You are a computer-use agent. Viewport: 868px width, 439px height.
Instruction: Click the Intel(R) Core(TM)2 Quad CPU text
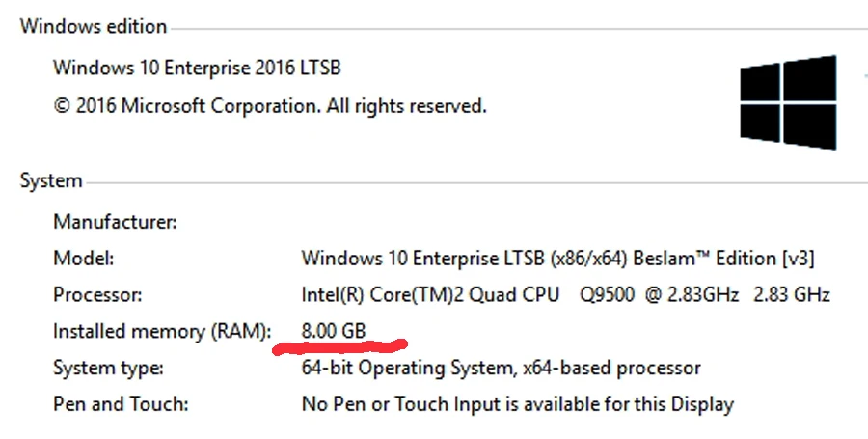coord(430,294)
